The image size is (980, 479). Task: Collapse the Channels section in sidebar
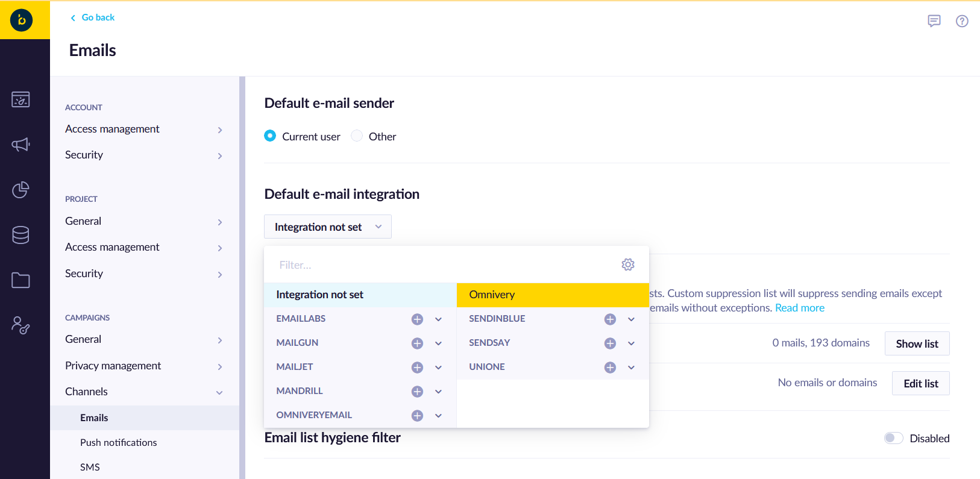pos(219,392)
